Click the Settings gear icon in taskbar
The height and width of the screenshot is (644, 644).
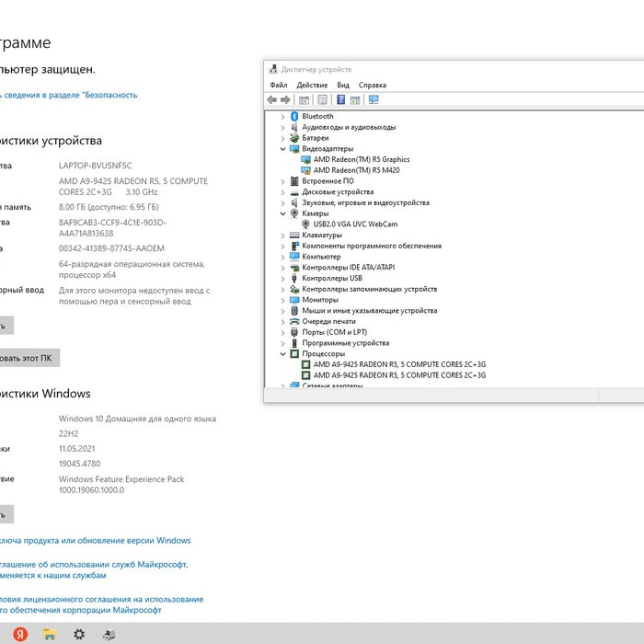point(79,634)
